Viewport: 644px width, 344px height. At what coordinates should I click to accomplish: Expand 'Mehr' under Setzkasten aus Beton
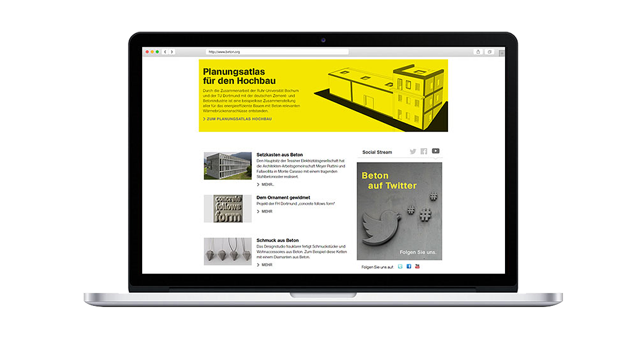pos(265,185)
